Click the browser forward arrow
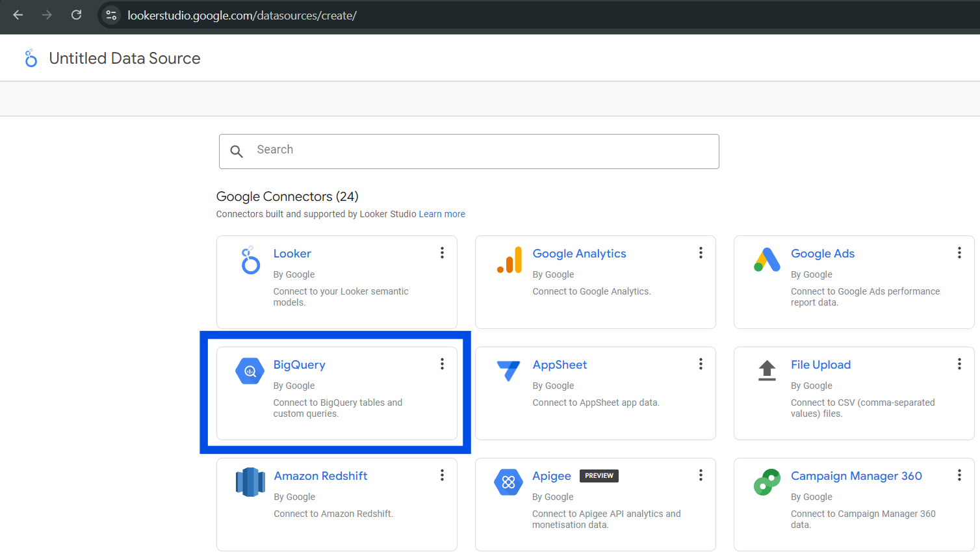 click(47, 15)
